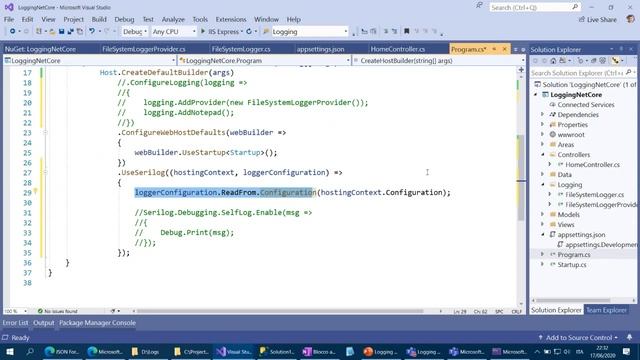This screenshot has height=360, width=640.
Task: Click the Search Solution Explorer input field
Action: tap(577, 73)
